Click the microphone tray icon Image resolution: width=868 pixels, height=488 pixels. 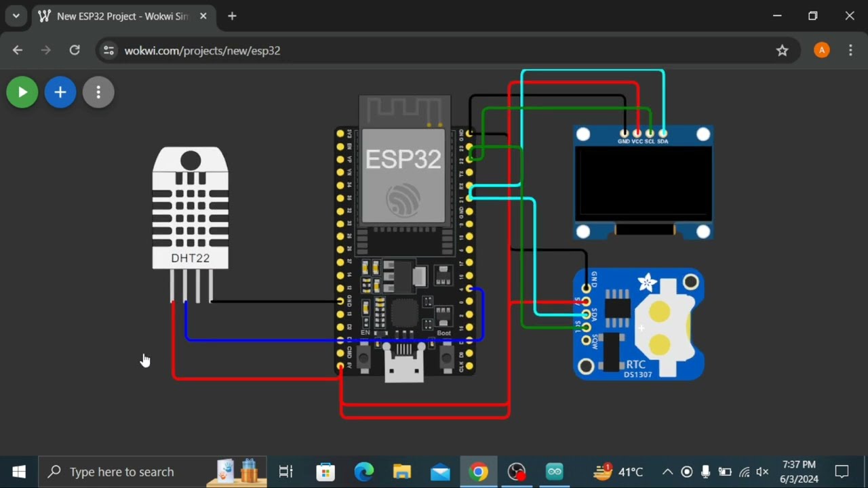(706, 472)
